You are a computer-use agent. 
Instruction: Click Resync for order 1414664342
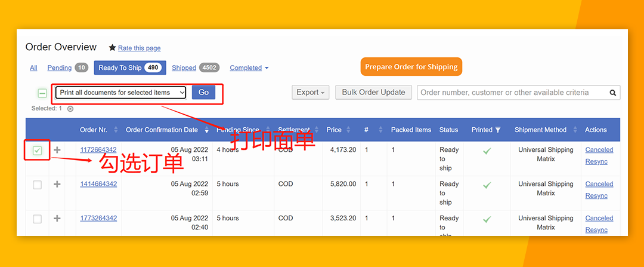pyautogui.click(x=596, y=196)
